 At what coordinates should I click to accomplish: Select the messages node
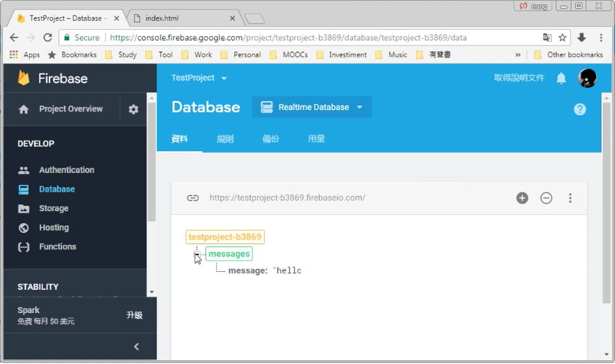pos(229,254)
